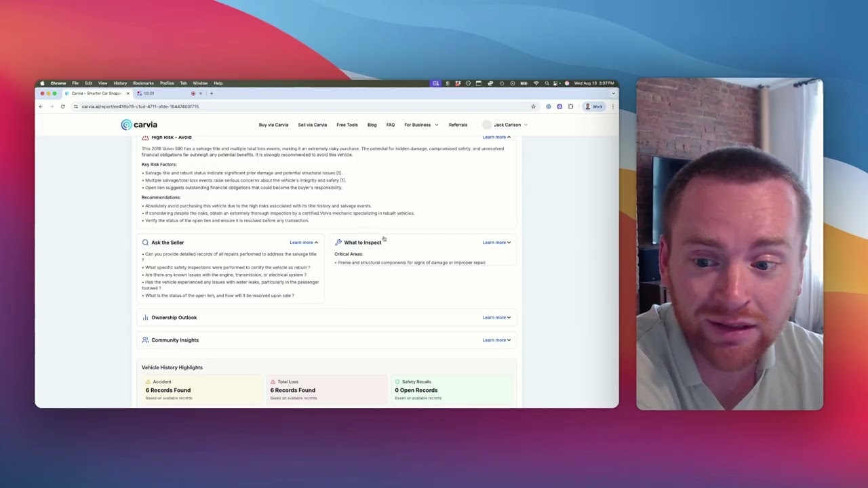Expand the Community Insights section
Screen dimensions: 868x488
point(327,340)
